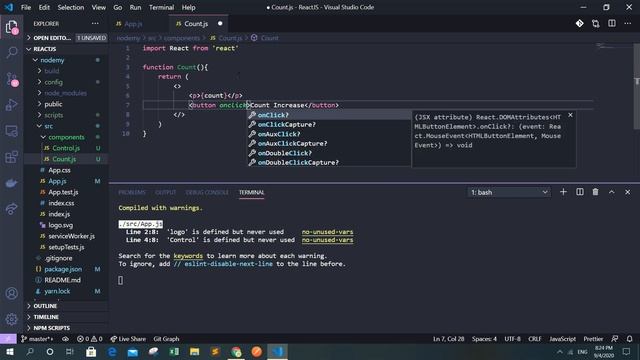Collapse the nodemy folder
This screenshot has height=360, width=640.
(66, 60)
